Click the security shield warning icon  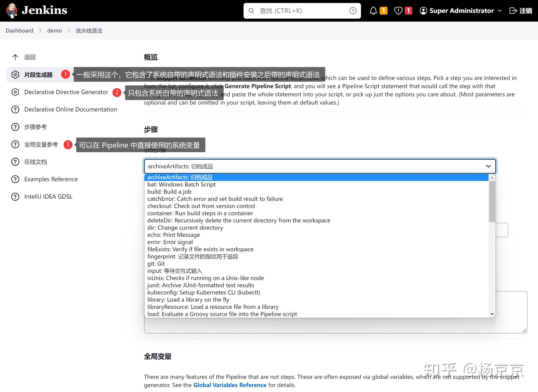click(398, 11)
